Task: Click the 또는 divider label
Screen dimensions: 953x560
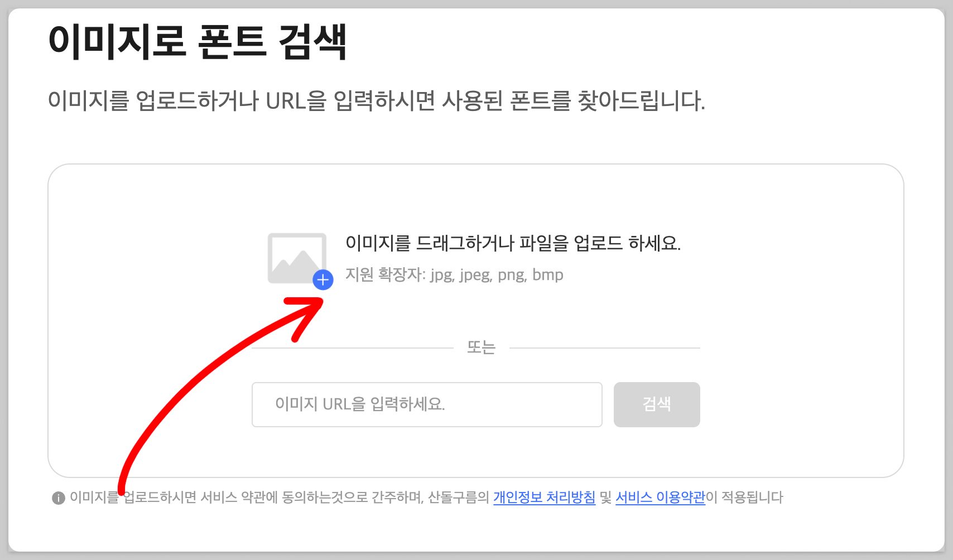Action: (482, 347)
